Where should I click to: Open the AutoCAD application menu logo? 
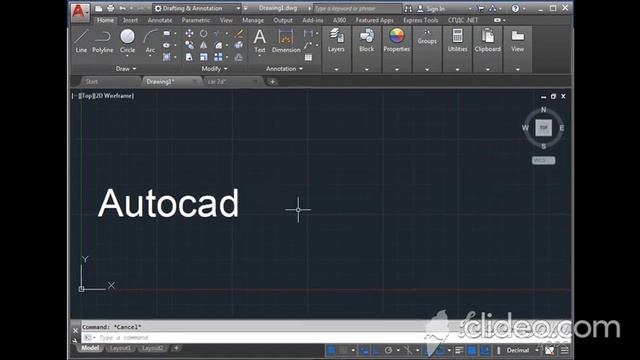click(x=79, y=12)
